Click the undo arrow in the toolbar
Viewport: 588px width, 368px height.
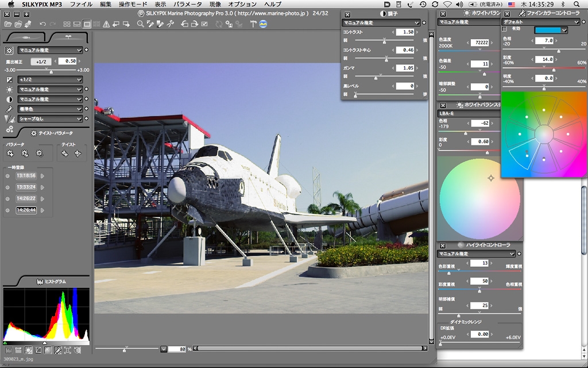click(x=43, y=24)
